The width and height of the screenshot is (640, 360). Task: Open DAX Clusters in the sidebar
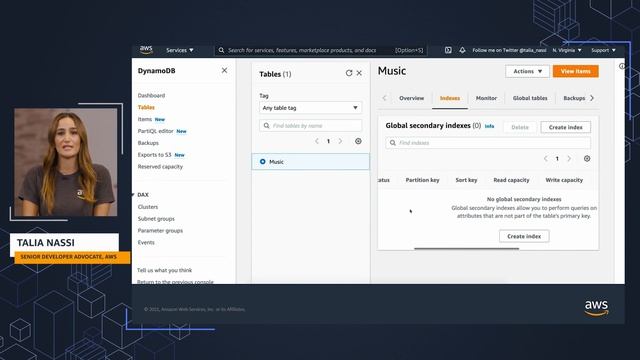[148, 207]
